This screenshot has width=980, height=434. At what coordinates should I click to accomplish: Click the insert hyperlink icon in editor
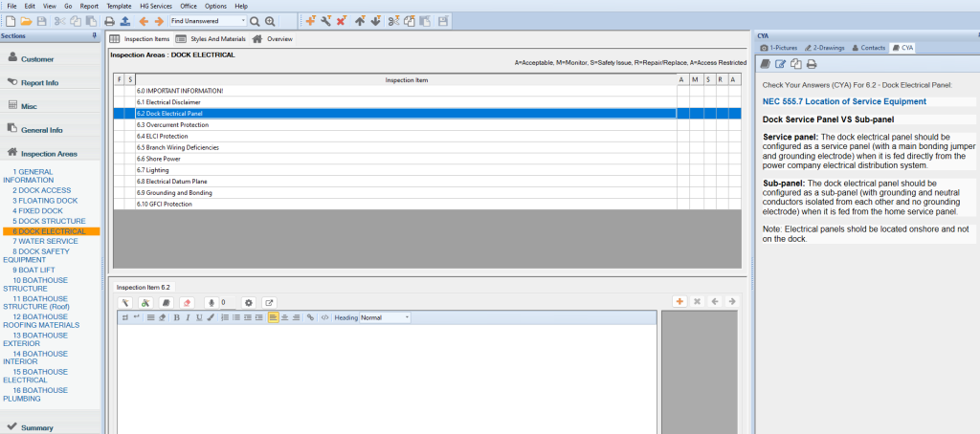(x=310, y=317)
